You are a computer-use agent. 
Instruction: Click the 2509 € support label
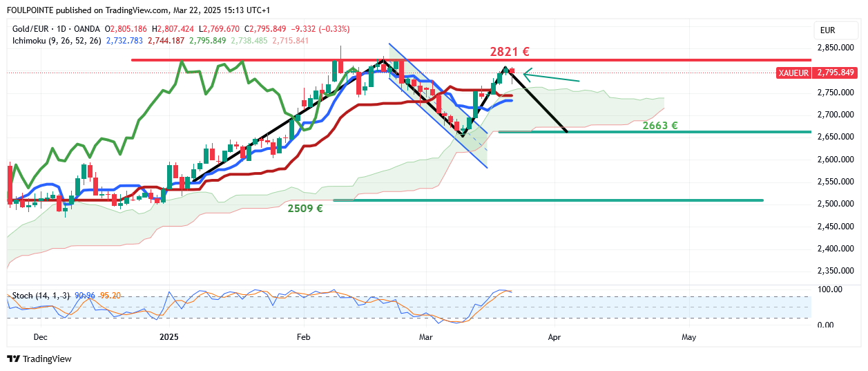point(305,207)
